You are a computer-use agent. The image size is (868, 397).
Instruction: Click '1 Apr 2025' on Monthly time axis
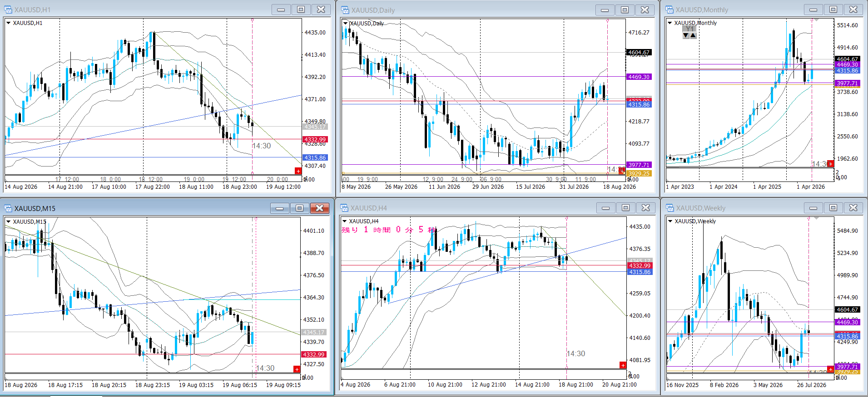point(767,186)
